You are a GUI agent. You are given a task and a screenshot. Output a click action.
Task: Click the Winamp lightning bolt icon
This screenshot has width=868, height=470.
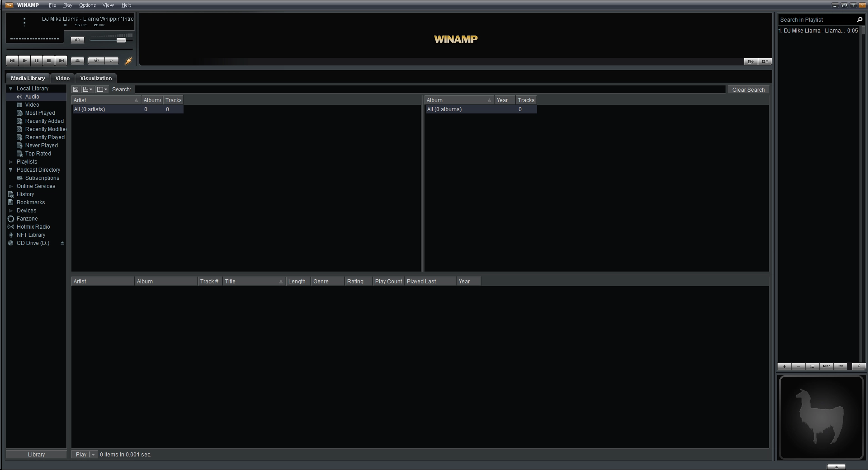[x=129, y=61]
